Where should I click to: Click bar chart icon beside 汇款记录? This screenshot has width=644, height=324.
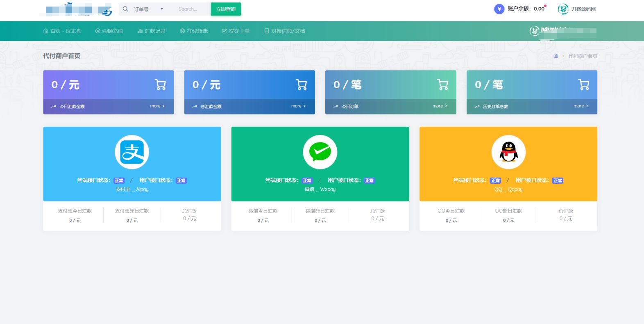140,31
